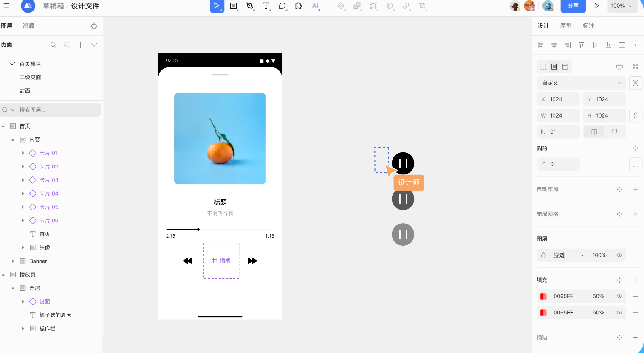Add a layout grid with 布局网格 plus
644x353 pixels.
(636, 214)
